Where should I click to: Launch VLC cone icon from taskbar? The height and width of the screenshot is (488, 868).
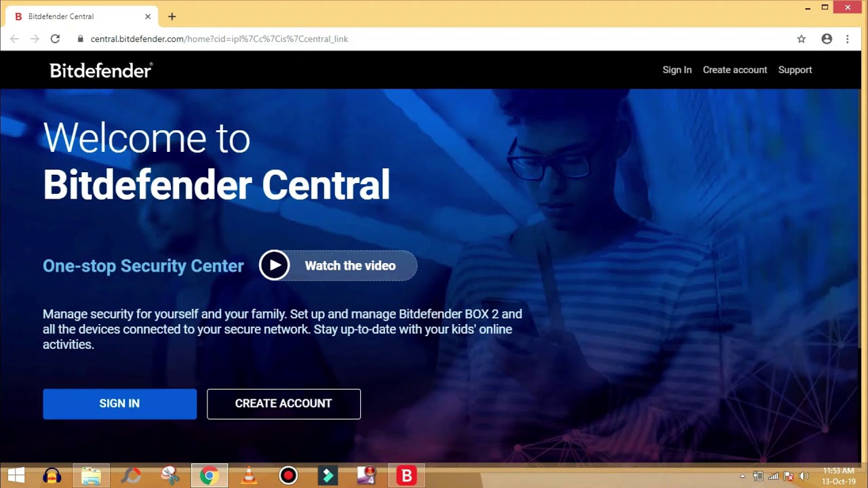pos(249,476)
